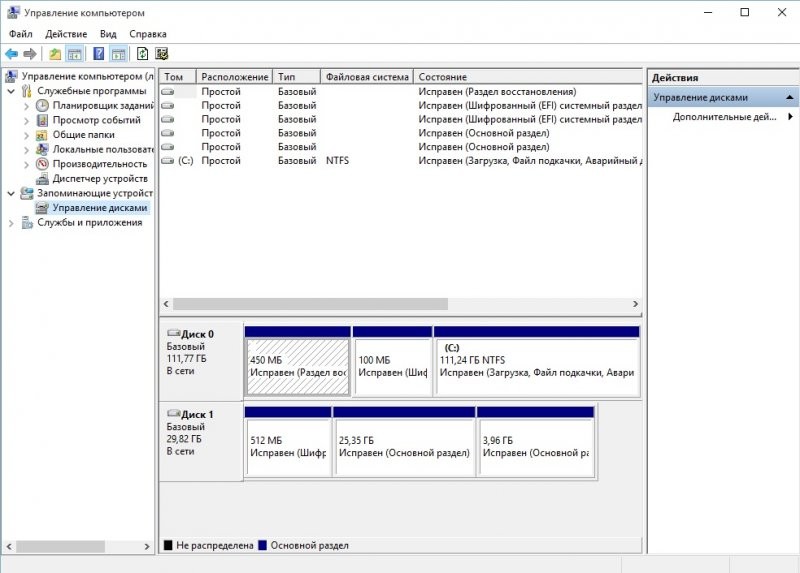The image size is (800, 573).
Task: Click the Диск 0 label icon
Action: (x=173, y=333)
